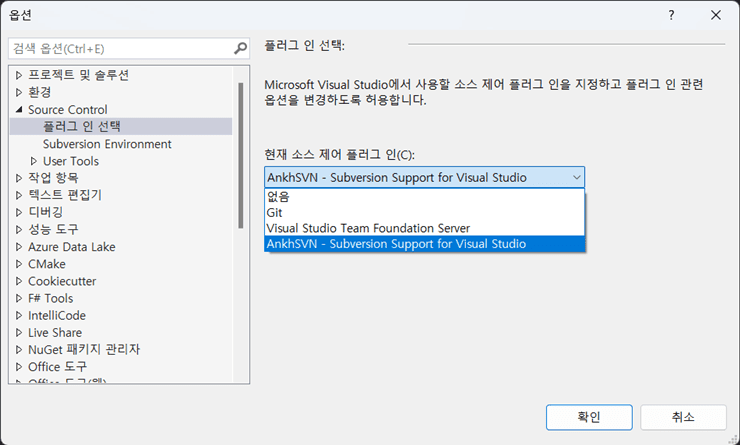
Task: Expand the F# Tools node
Action: [x=19, y=298]
